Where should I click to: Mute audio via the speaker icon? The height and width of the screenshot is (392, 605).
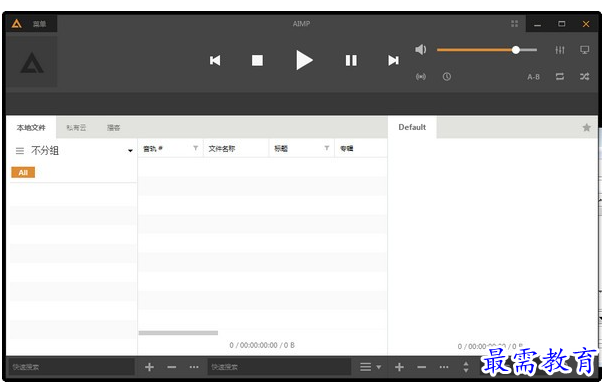pos(421,49)
